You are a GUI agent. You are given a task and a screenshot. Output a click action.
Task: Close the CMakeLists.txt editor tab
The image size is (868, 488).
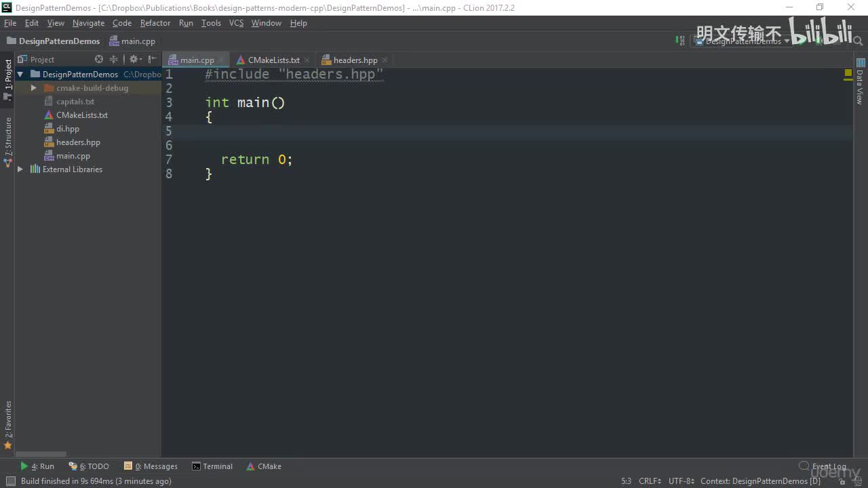click(307, 60)
